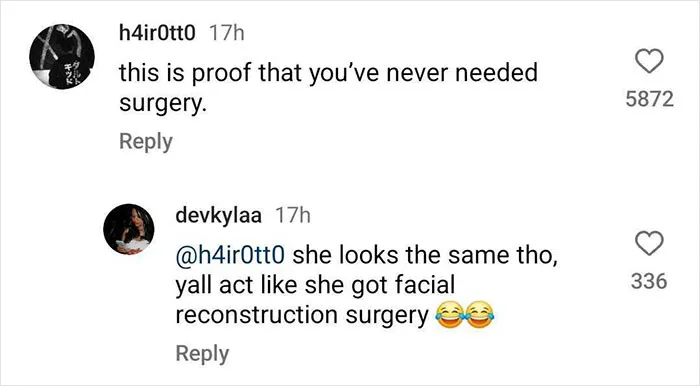The width and height of the screenshot is (700, 386).
Task: Open devkylaa's profile picture
Action: tap(129, 229)
